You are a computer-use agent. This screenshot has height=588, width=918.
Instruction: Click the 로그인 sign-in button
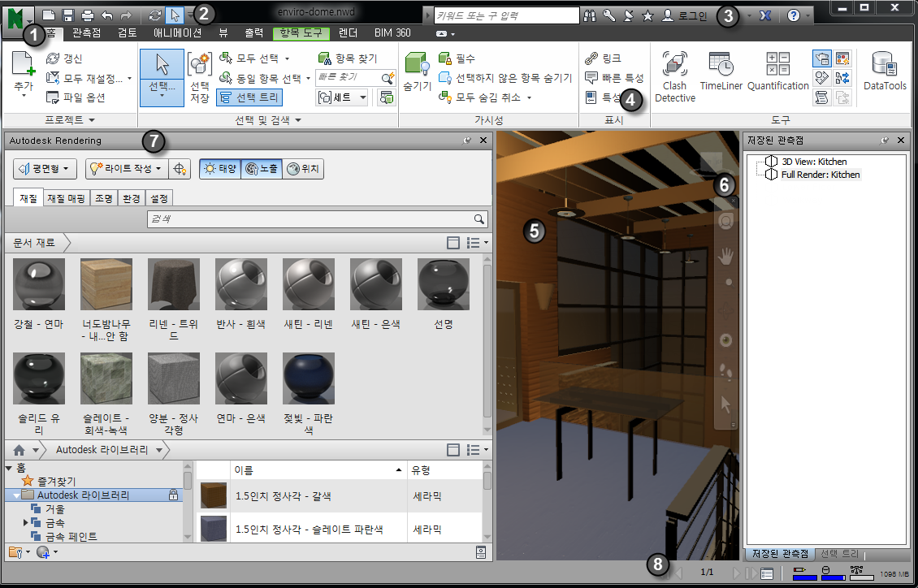click(685, 16)
